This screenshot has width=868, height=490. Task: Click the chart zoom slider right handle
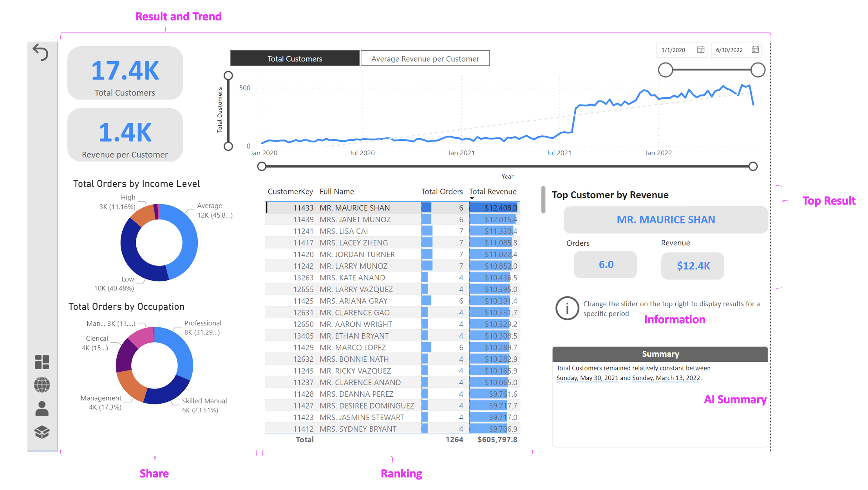coord(752,166)
